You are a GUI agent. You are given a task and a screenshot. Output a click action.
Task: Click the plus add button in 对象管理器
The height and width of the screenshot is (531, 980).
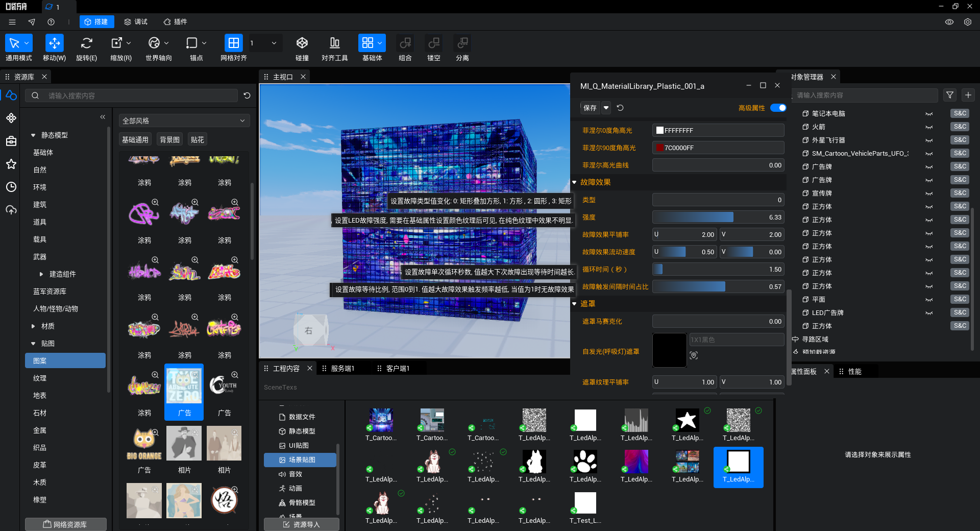click(968, 95)
